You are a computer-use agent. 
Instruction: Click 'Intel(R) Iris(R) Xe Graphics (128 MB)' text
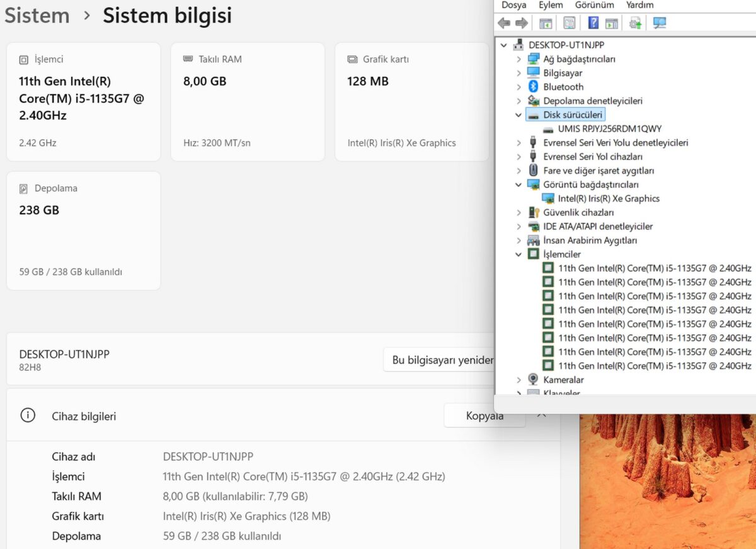(x=246, y=516)
